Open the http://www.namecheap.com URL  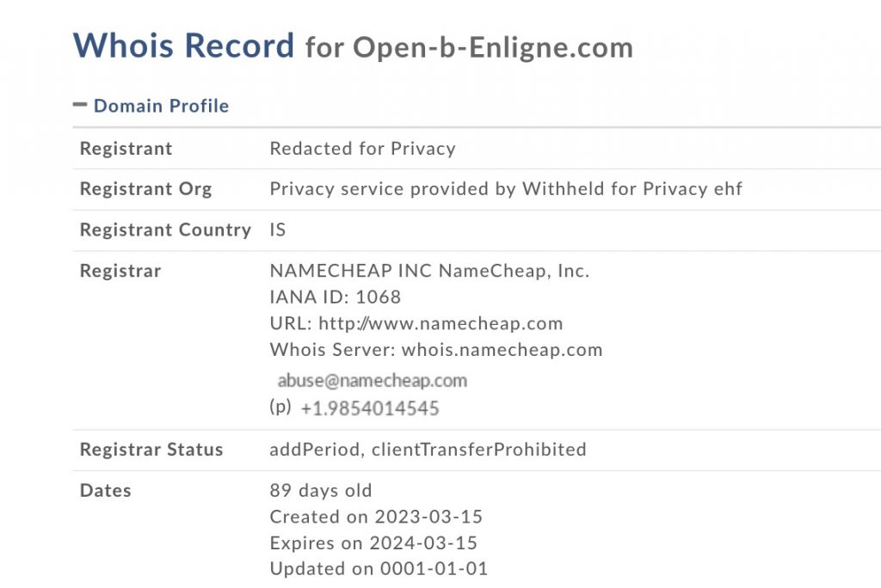pos(440,324)
